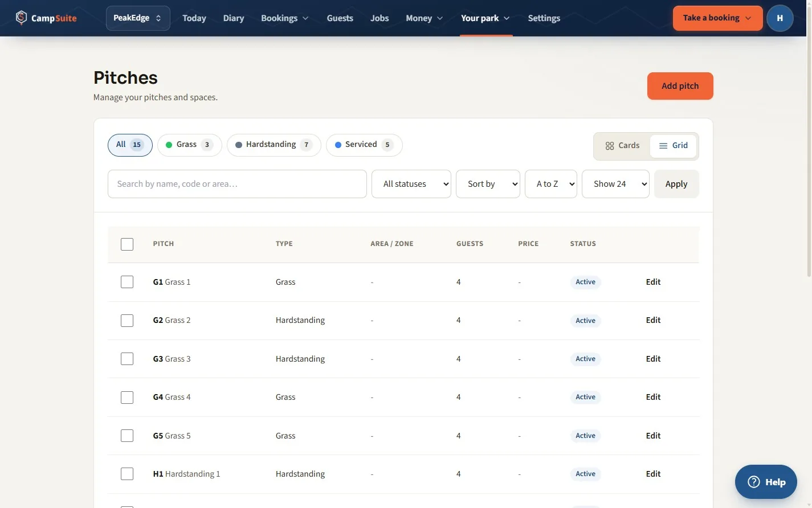Image resolution: width=812 pixels, height=508 pixels.
Task: Expand the Money menu
Action: 424,18
